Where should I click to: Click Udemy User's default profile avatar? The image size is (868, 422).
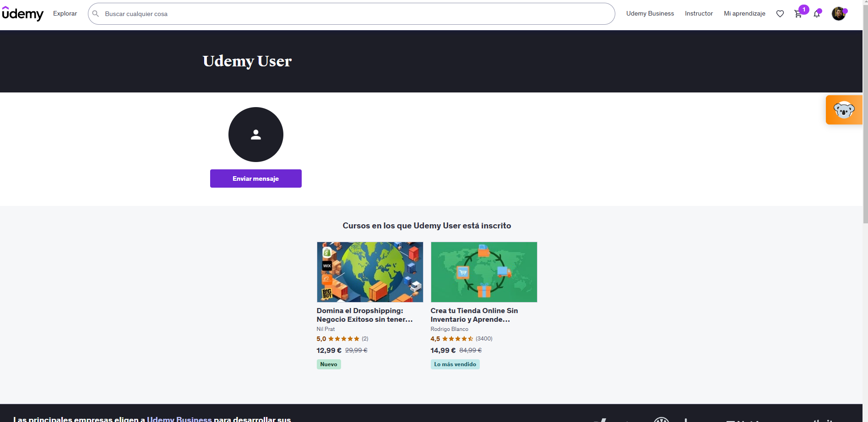click(256, 135)
